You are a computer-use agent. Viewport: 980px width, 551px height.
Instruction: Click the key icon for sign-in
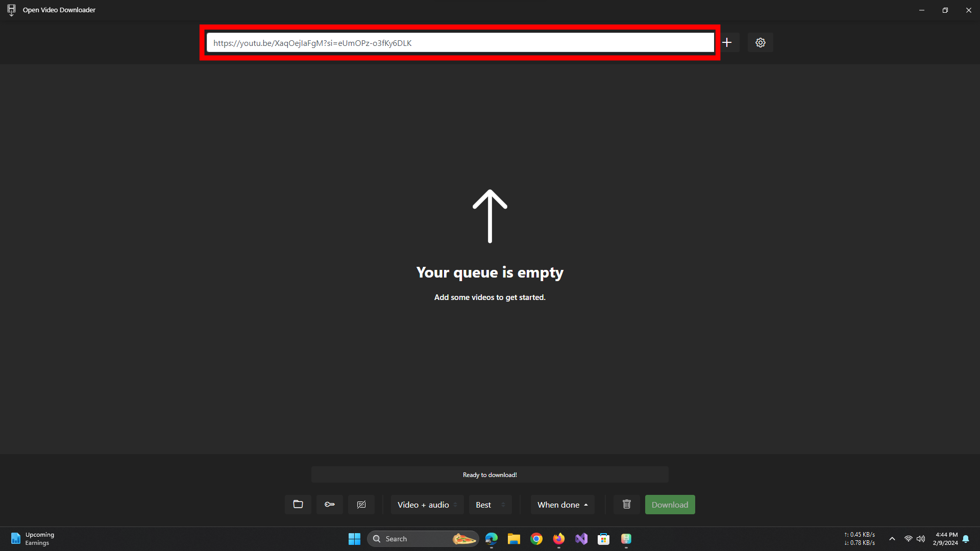point(330,505)
